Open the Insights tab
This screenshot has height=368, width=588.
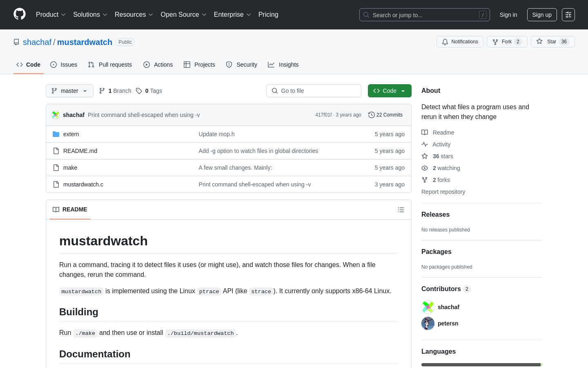point(283,65)
